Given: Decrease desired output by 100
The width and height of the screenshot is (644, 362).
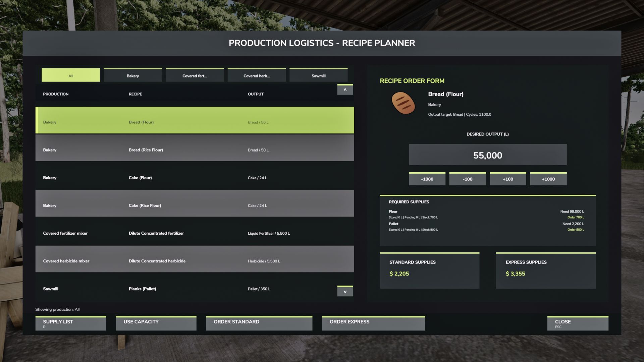Looking at the screenshot, I should [x=468, y=179].
